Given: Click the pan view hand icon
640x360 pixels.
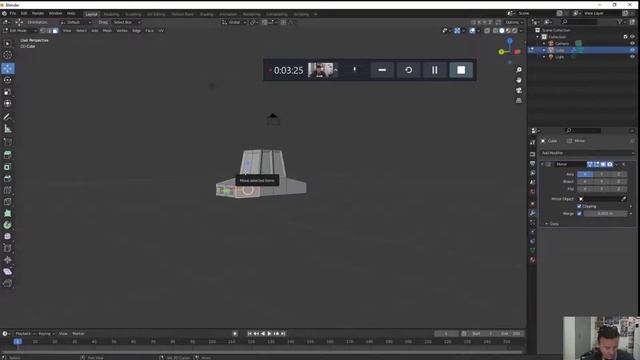Looking at the screenshot, I should pos(519,80).
